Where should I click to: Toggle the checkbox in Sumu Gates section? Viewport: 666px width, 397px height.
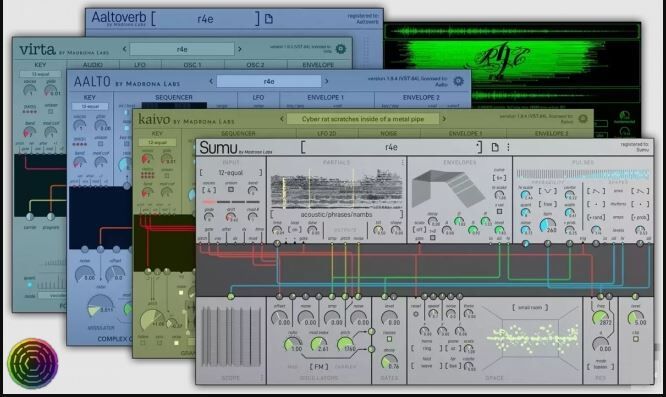click(x=389, y=339)
